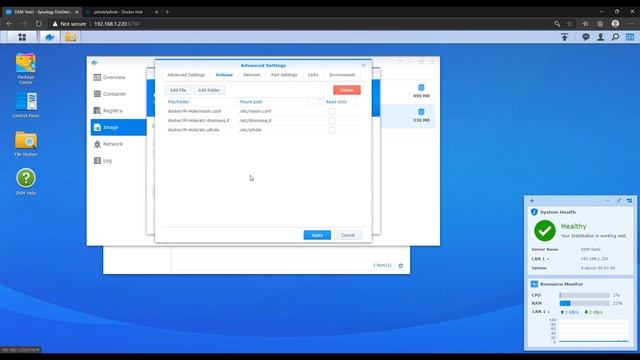This screenshot has width=640, height=360.
Task: Switch to Environment tab
Action: (x=342, y=75)
